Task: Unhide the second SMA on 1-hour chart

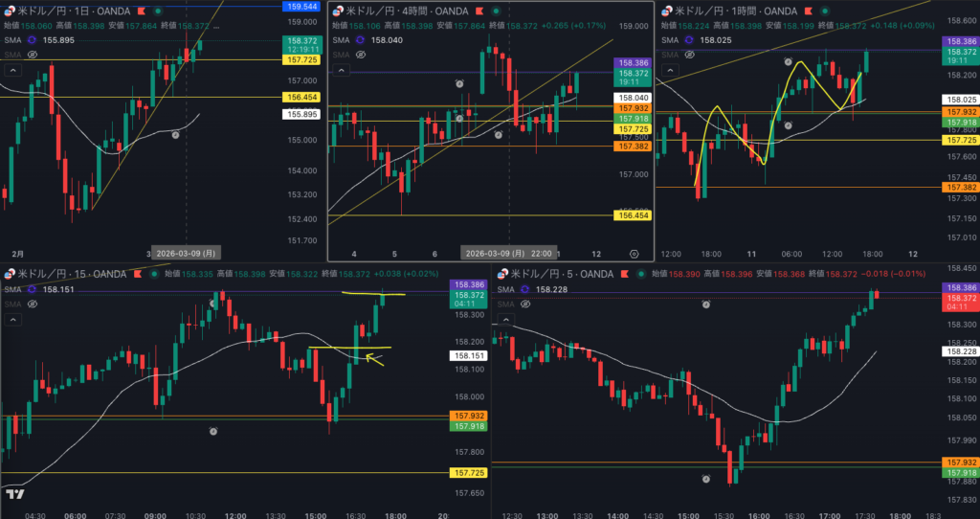Action: [690, 56]
